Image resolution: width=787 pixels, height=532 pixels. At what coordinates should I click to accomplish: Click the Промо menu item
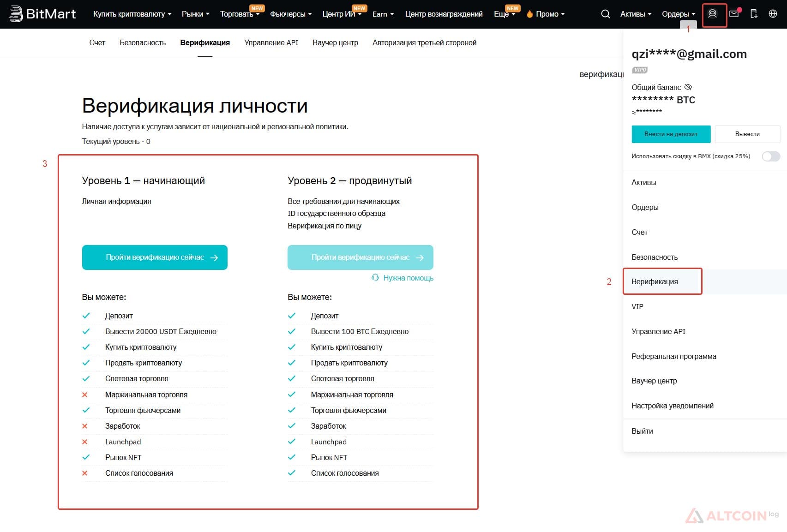coord(547,14)
